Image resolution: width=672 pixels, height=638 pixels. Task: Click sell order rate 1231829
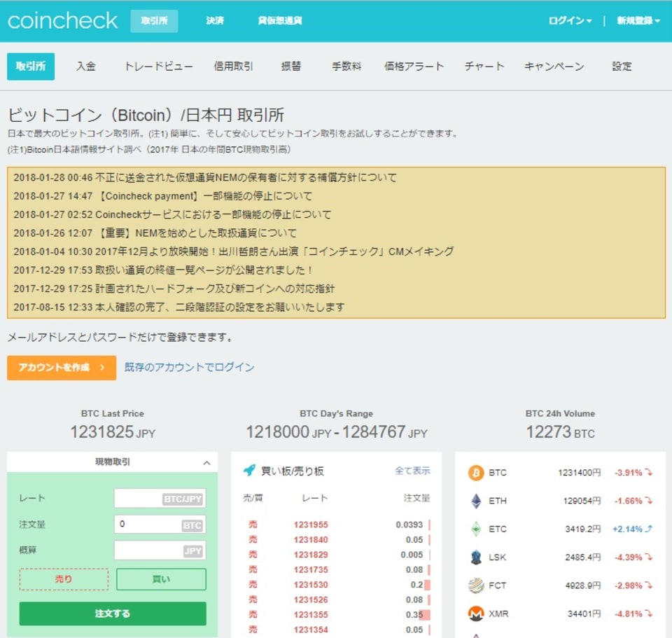[x=311, y=555]
